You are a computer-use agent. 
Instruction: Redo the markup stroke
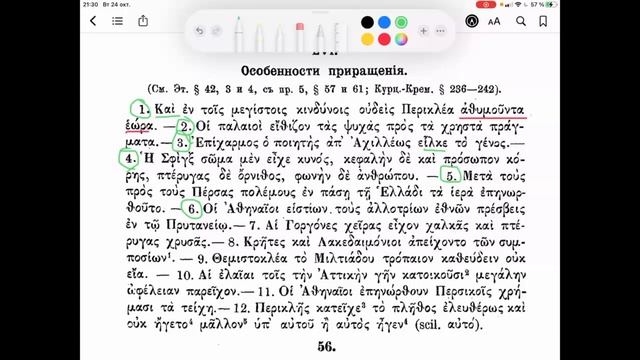(x=216, y=31)
